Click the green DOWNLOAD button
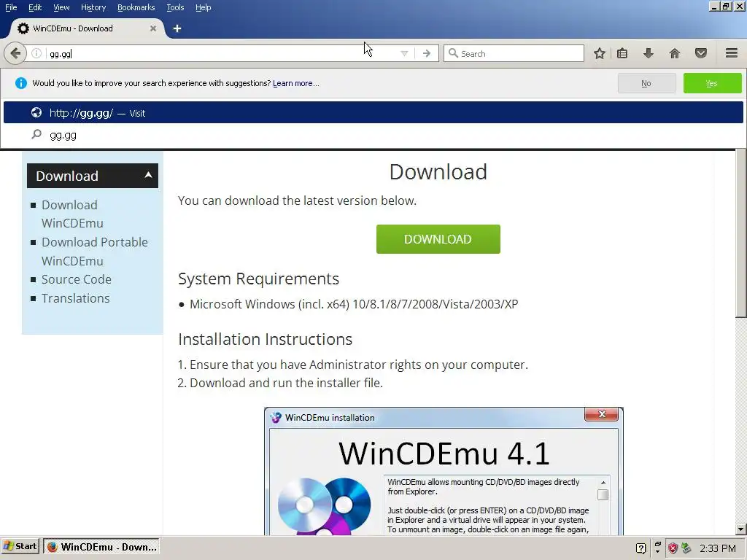The height and width of the screenshot is (560, 747). [438, 239]
